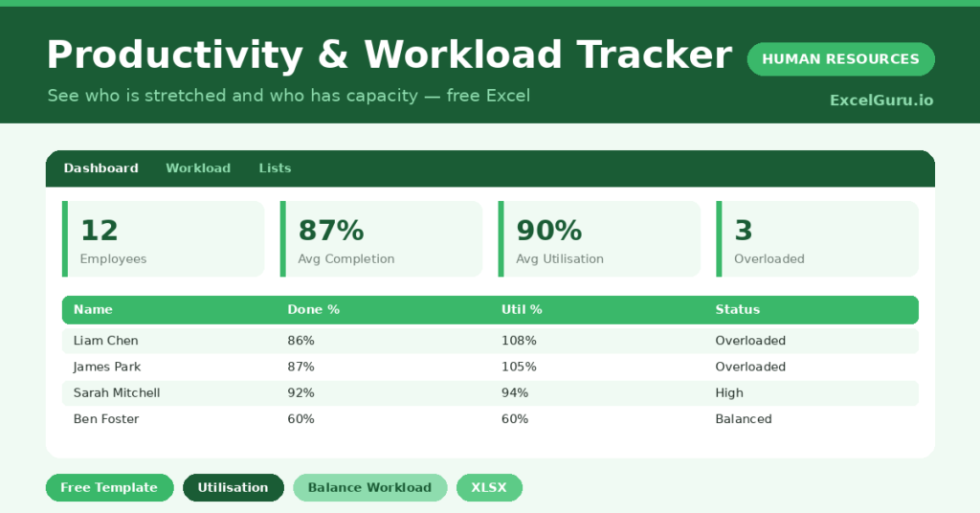Click Liam Chen's Overloaded status

tap(750, 341)
